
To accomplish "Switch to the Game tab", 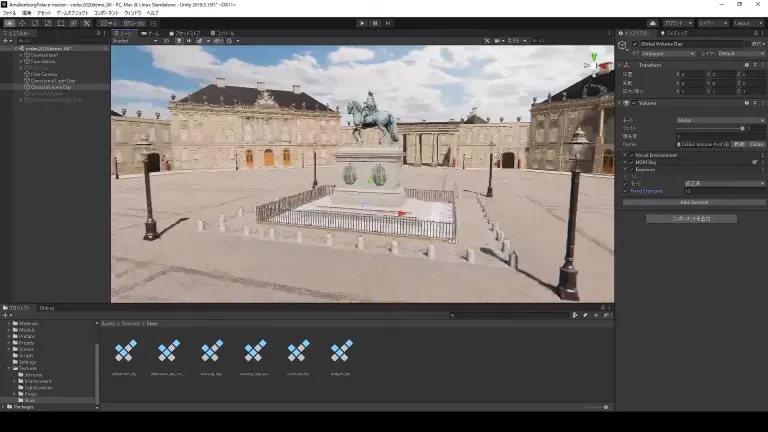I will pyautogui.click(x=150, y=33).
